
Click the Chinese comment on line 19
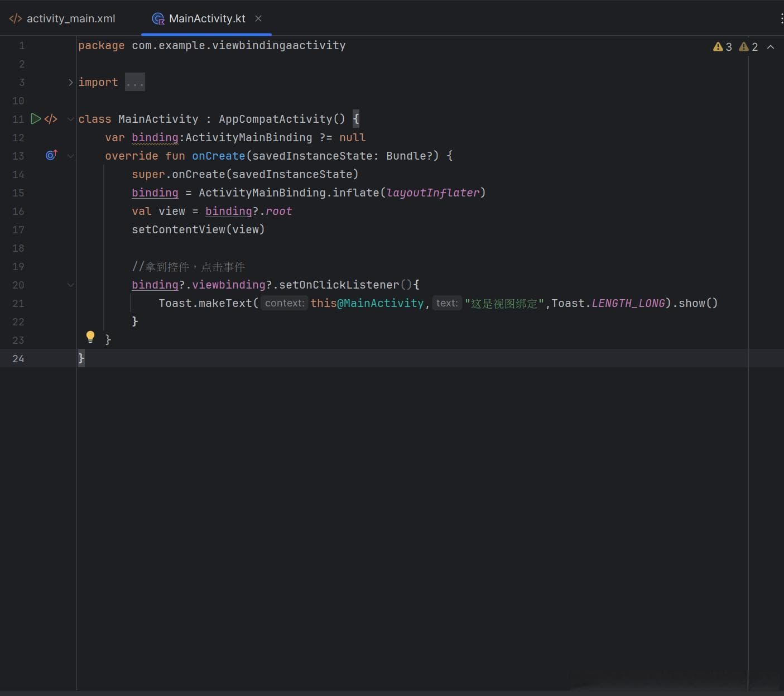pyautogui.click(x=189, y=266)
